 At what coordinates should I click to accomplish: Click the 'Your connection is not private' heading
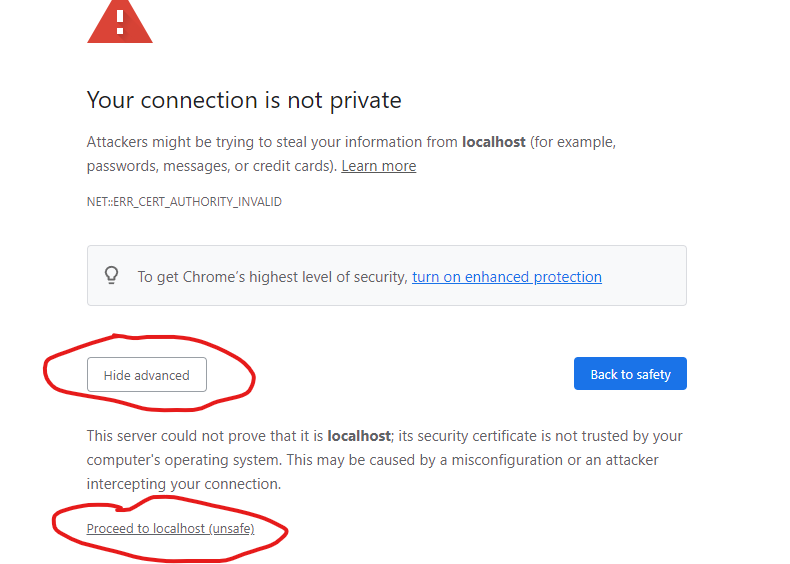point(244,100)
